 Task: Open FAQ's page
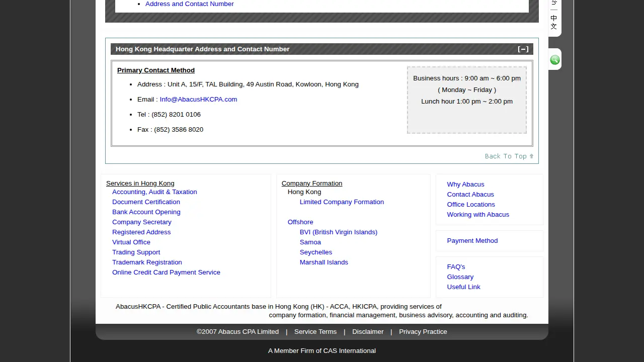tap(456, 267)
